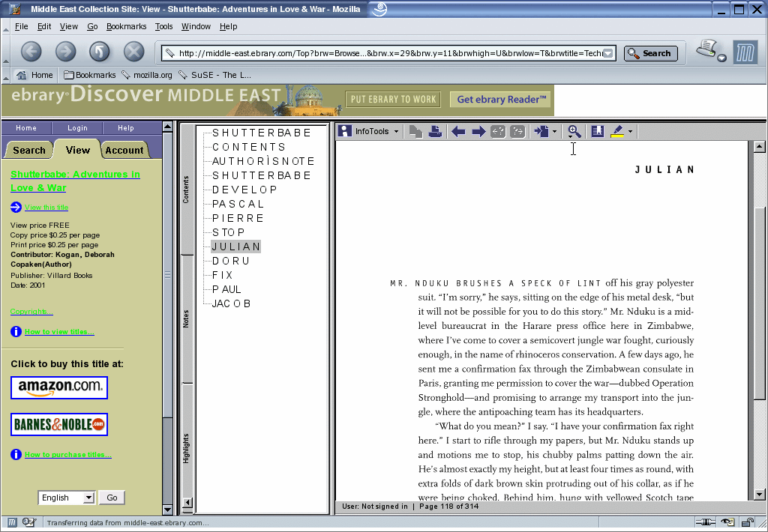Screen dimensions: 768x532
Task: Go back a page with the left arrow icon
Action: tap(459, 131)
